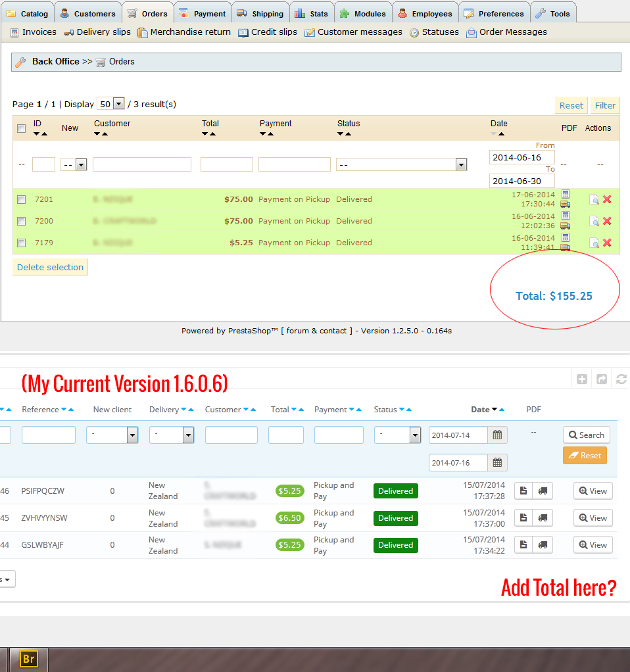The image size is (630, 672).
Task: Tick the select-all checkbox in header
Action: 22,128
